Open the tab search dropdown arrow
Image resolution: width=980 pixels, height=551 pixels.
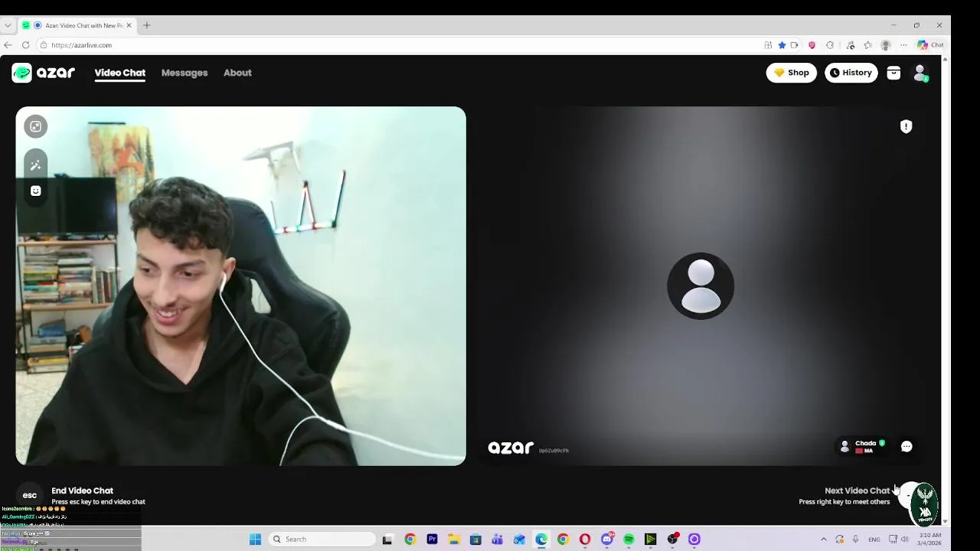coord(8,25)
